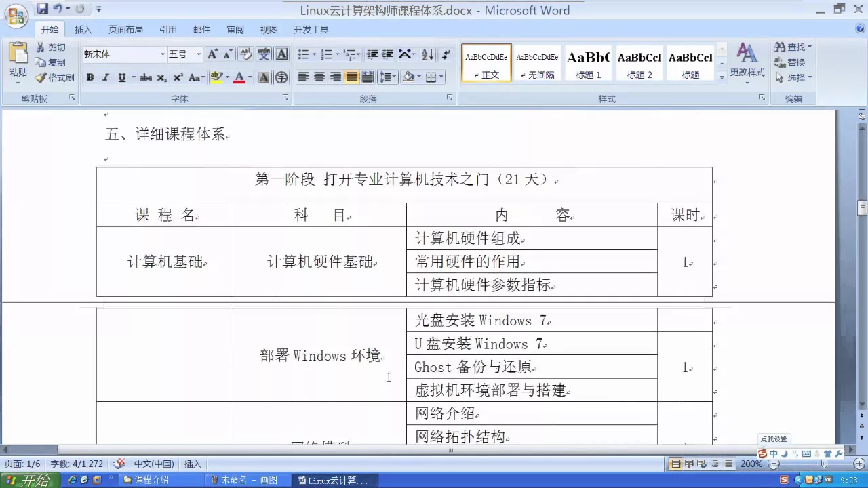Click the Paste (粘贴) clipboard icon
Viewport: 868px width, 488px height.
pyautogui.click(x=18, y=54)
